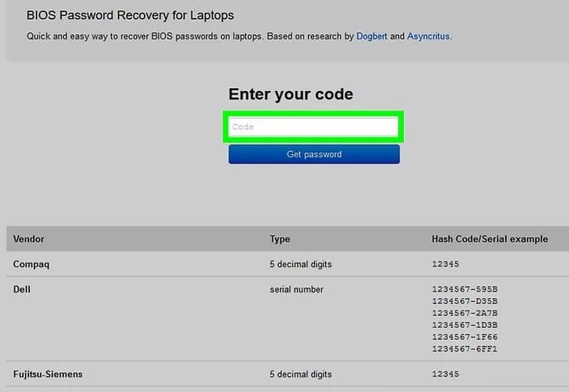
Task: Click the Enter your code heading
Action: (x=291, y=94)
